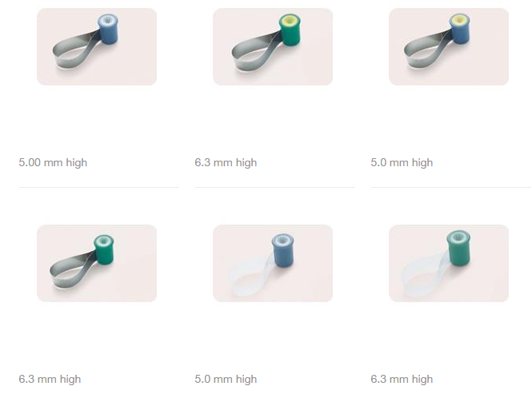This screenshot has height=394, width=532.
Task: Click the blue spool on the transparent band
Action: tap(283, 250)
